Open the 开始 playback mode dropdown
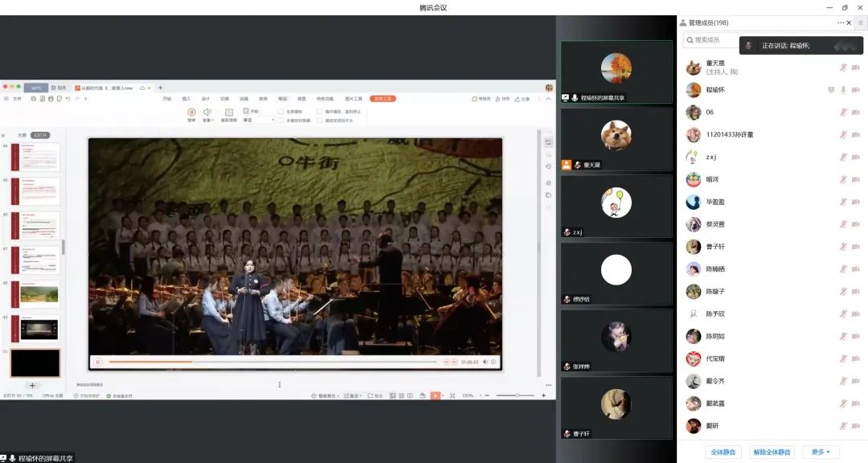The image size is (868, 463). tap(259, 121)
